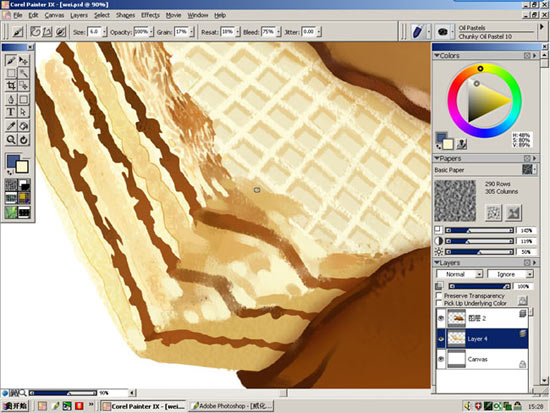Image resolution: width=550 pixels, height=413 pixels.
Task: Select the Rotate Page tool
Action: coord(24,140)
